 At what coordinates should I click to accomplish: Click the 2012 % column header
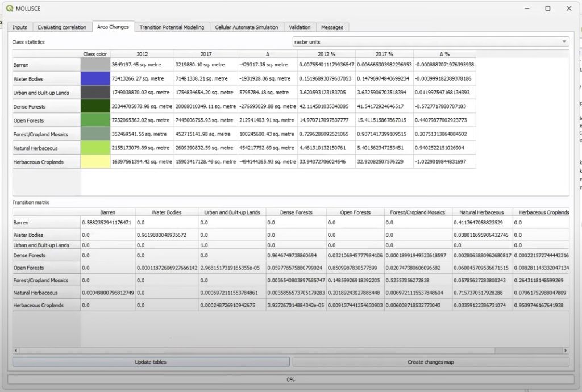coord(327,54)
